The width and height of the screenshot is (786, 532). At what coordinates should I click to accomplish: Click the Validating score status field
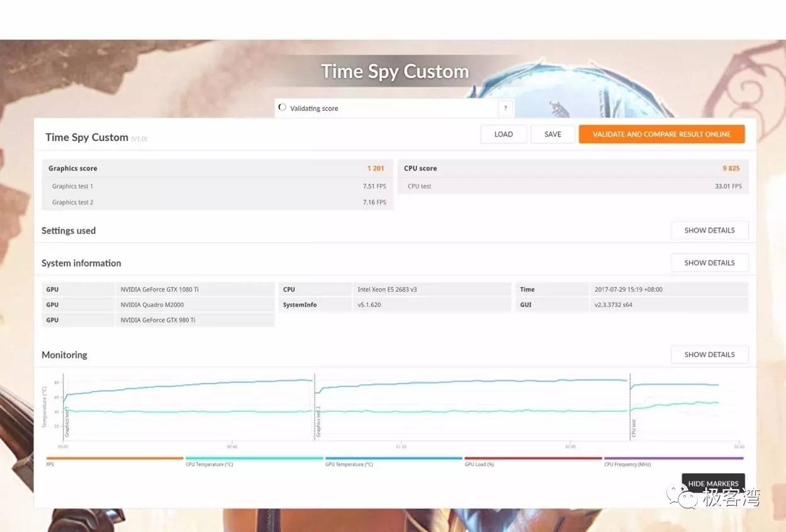coord(395,108)
